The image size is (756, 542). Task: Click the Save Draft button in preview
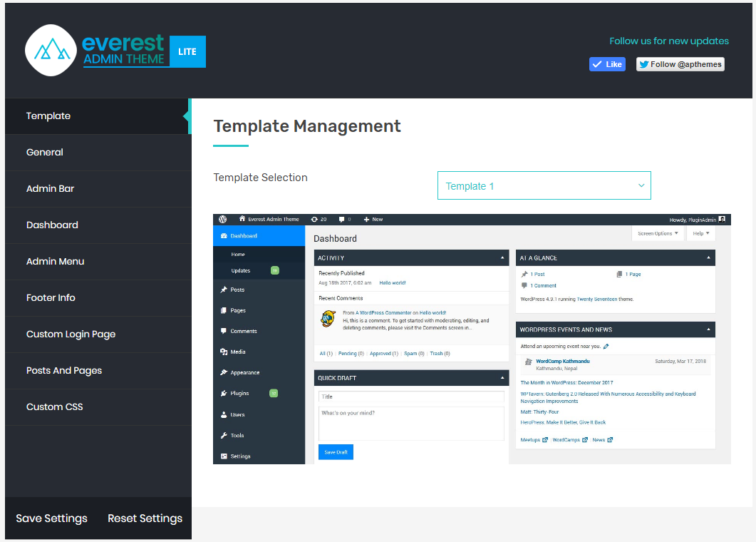tap(336, 452)
